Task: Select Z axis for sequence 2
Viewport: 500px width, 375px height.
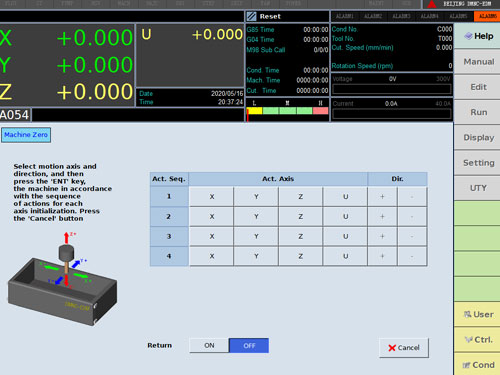Action: pyautogui.click(x=301, y=217)
